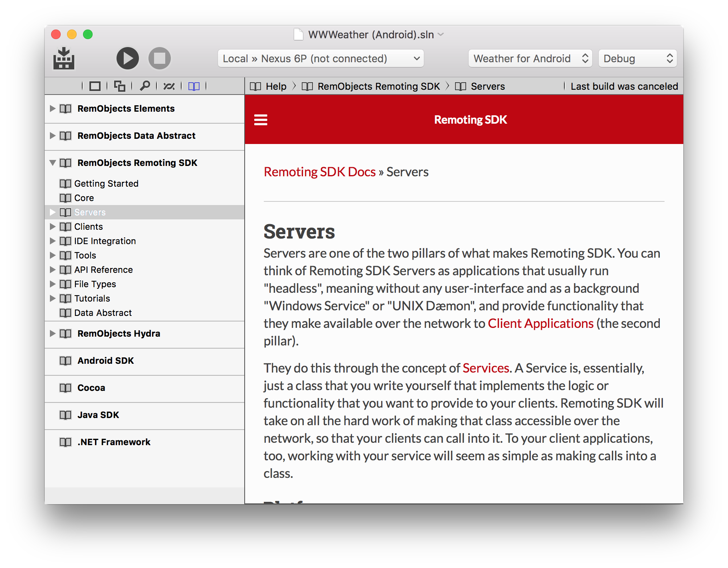728x568 pixels.
Task: Select RemObjects Hydra in help tree
Action: pos(119,333)
